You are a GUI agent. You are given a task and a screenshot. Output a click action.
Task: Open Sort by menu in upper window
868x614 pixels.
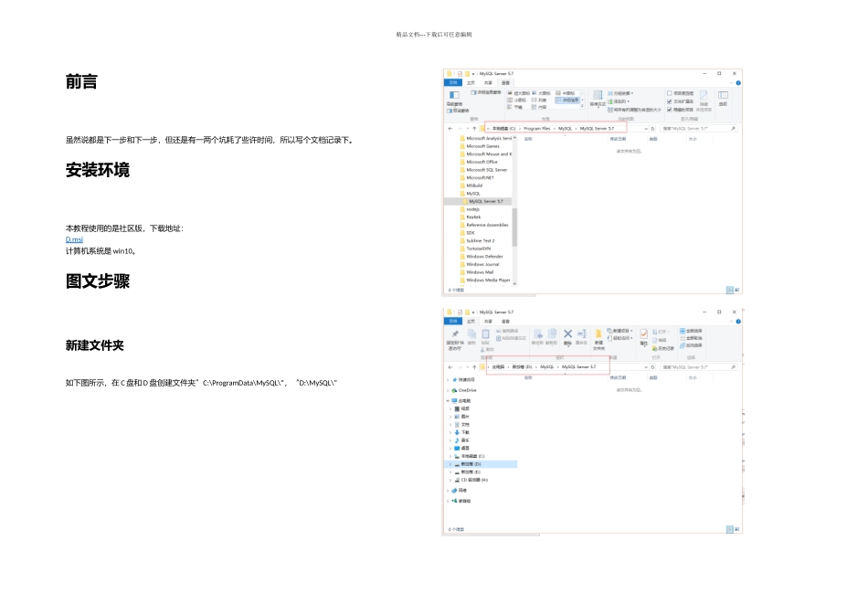coord(598,98)
